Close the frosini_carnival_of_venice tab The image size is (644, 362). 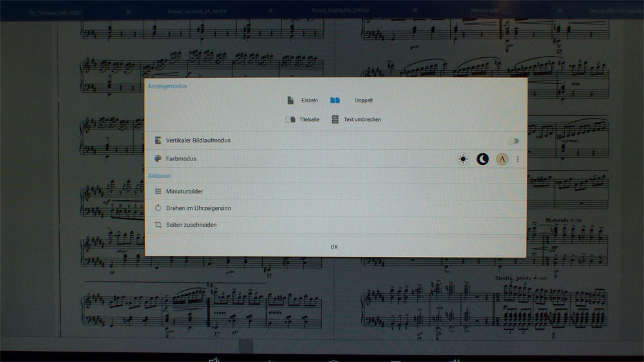coord(270,11)
